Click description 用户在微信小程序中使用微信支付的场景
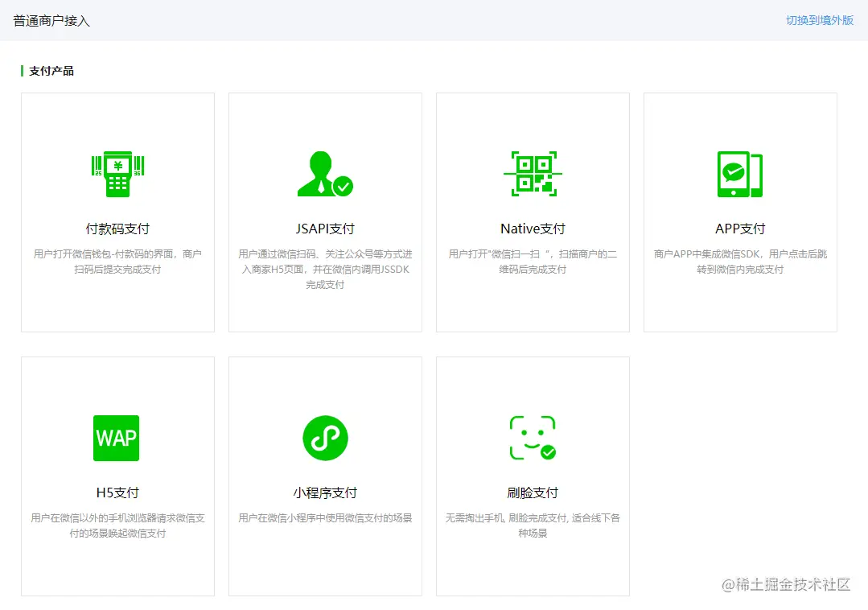 [325, 518]
